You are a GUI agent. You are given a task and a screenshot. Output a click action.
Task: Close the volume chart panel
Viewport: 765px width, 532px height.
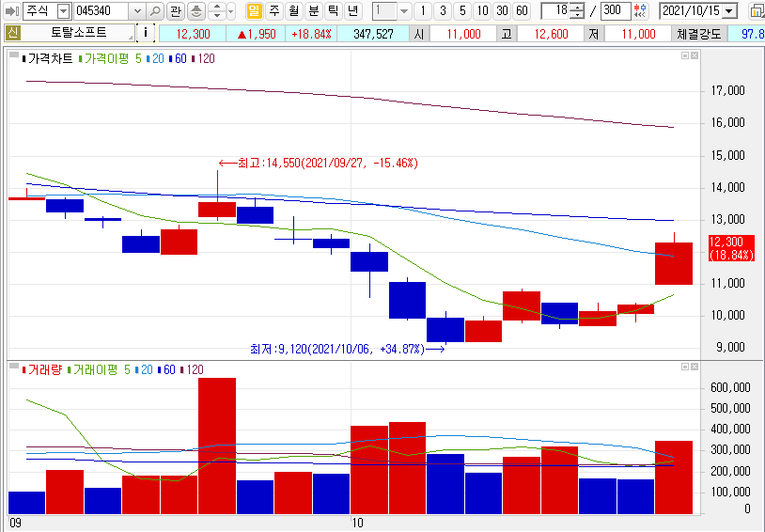click(x=695, y=367)
